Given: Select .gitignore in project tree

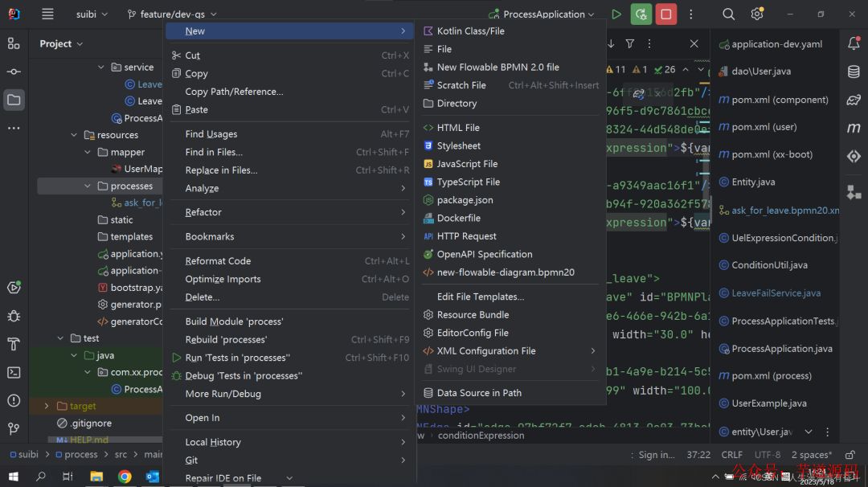Looking at the screenshot, I should point(92,423).
